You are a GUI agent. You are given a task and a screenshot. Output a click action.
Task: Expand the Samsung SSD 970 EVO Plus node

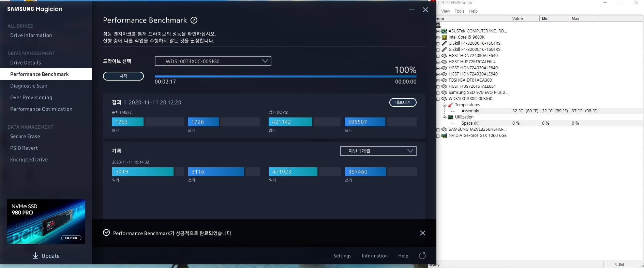[438, 93]
